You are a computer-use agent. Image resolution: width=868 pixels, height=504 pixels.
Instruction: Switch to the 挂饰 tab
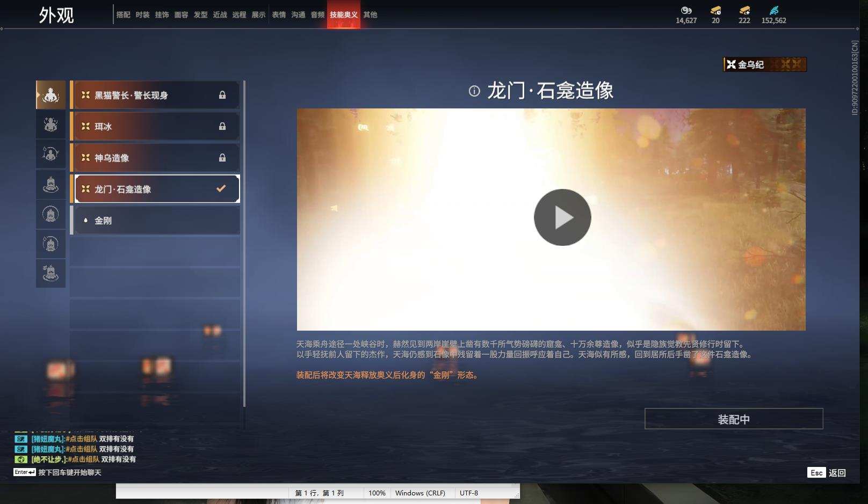[162, 15]
